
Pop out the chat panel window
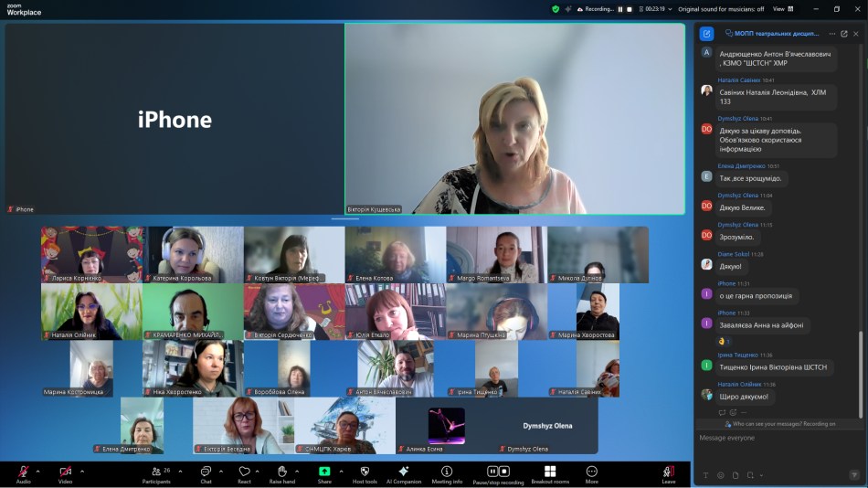point(843,34)
